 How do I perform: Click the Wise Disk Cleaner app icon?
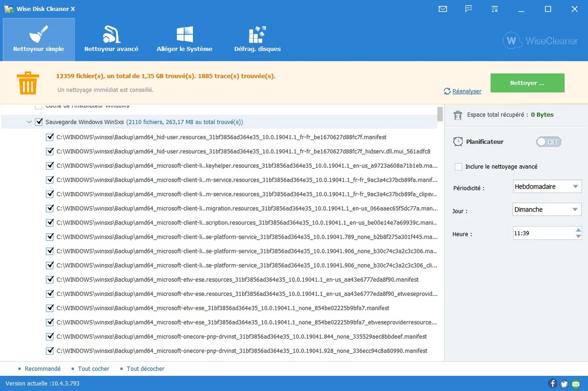coord(8,9)
